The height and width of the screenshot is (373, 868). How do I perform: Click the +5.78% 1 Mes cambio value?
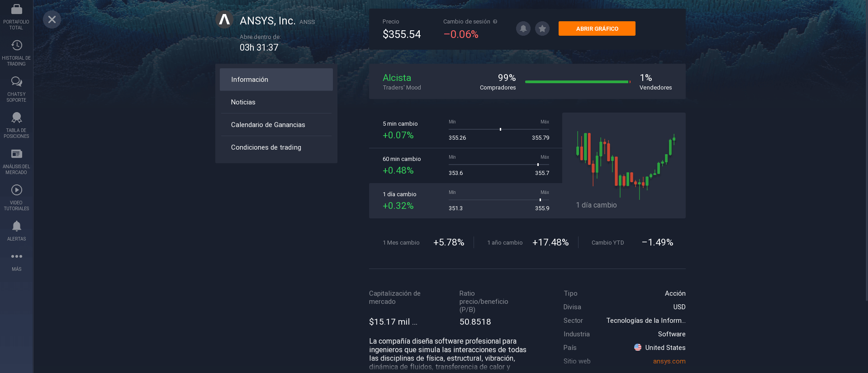pyautogui.click(x=449, y=242)
